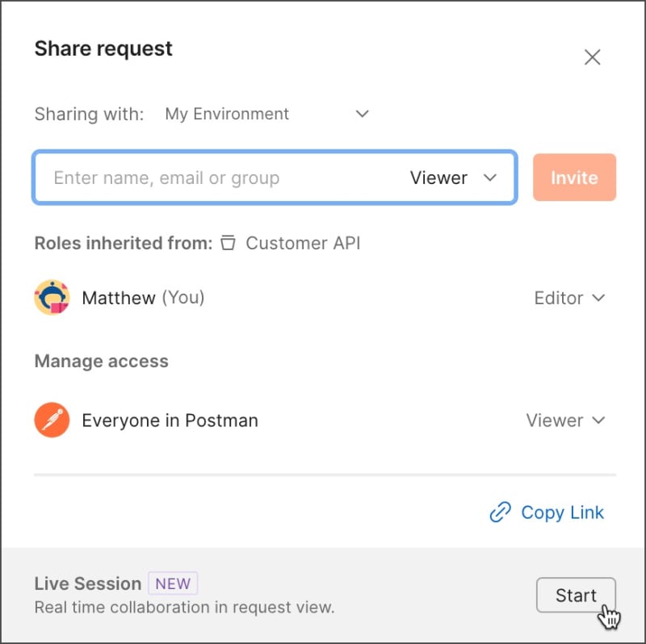Start the Live Session
The image size is (646, 644).
click(576, 595)
